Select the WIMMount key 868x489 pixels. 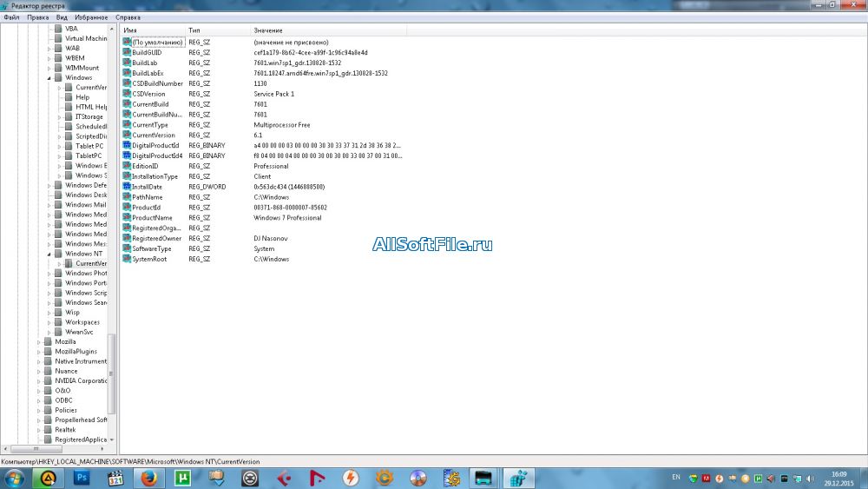(x=82, y=68)
